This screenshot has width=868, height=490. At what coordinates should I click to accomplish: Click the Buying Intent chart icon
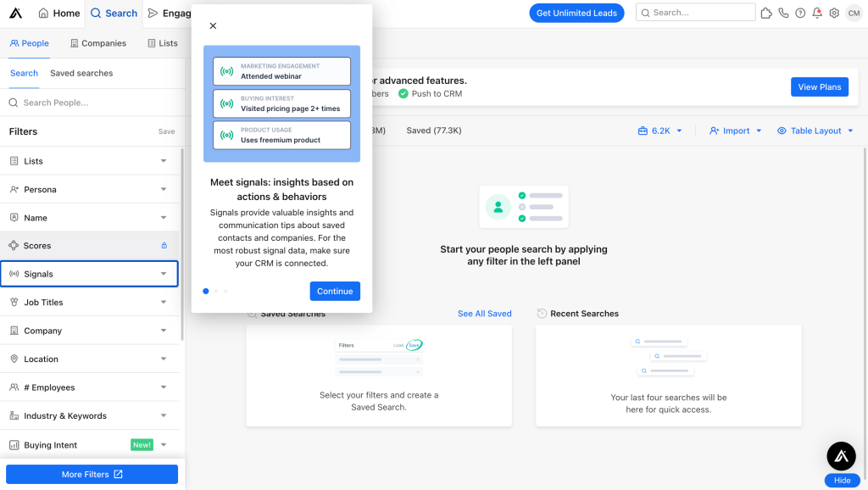[14, 444]
